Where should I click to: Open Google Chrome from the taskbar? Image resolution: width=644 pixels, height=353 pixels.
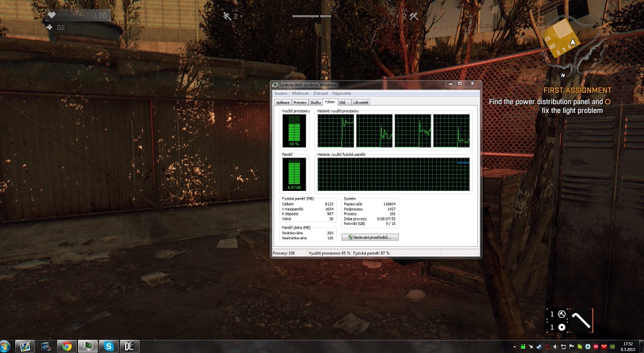67,347
